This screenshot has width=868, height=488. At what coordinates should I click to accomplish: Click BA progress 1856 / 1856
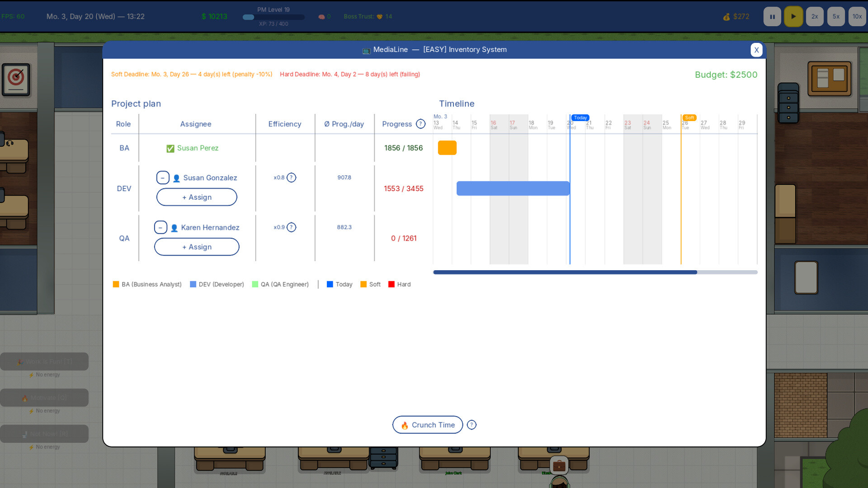point(404,148)
